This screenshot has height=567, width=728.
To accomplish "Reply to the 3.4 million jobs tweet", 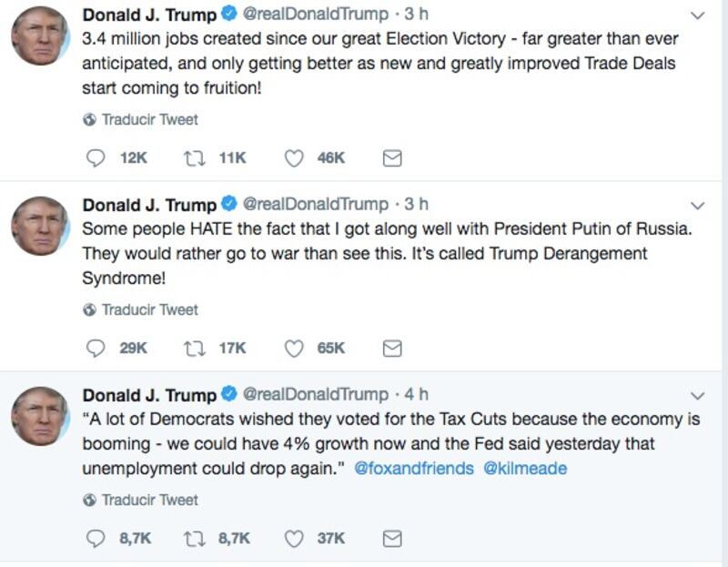I will (x=96, y=158).
